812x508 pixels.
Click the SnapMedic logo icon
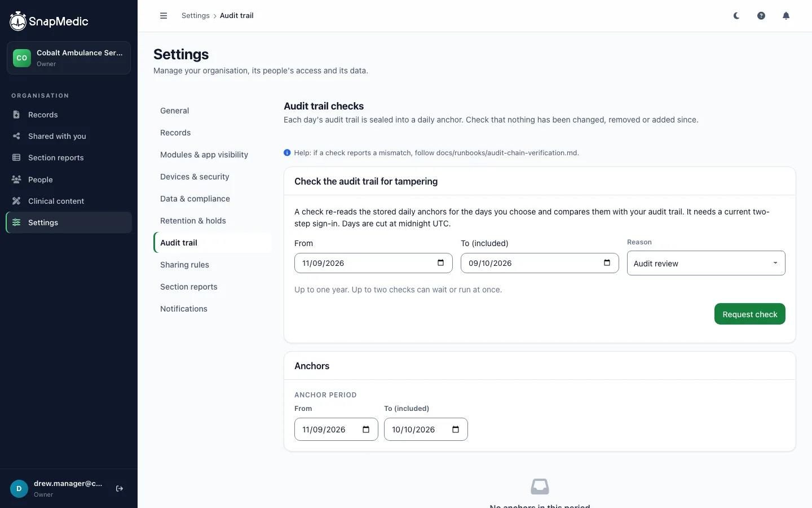[x=18, y=21]
